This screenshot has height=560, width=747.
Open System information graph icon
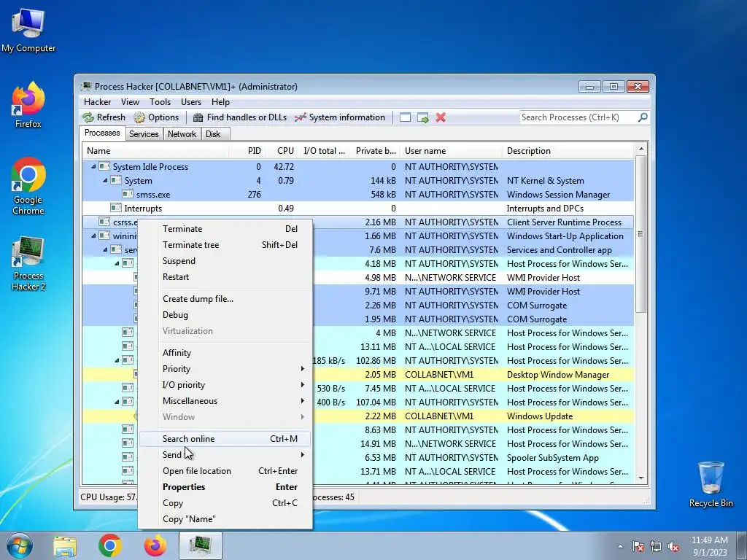click(x=300, y=117)
